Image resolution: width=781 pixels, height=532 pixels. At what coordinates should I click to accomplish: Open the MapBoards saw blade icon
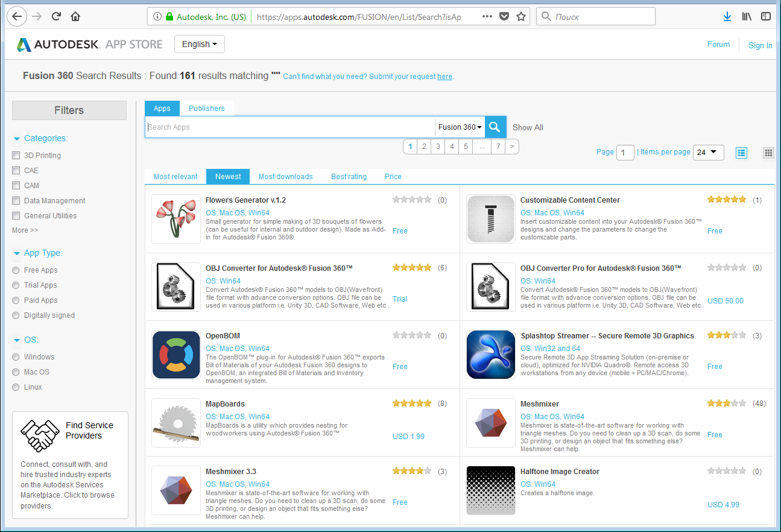pyautogui.click(x=176, y=423)
